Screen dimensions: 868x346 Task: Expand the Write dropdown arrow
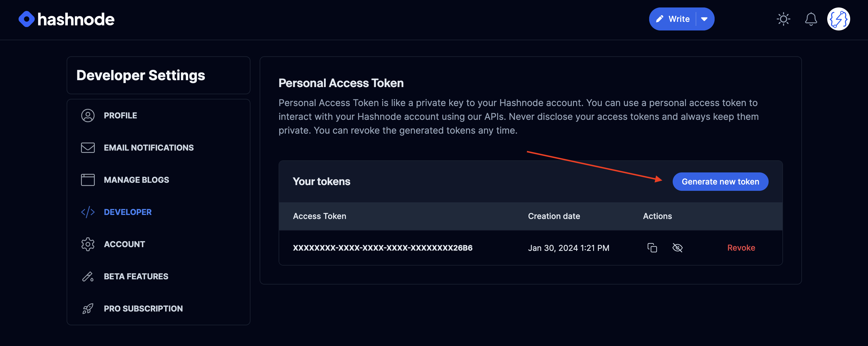704,19
